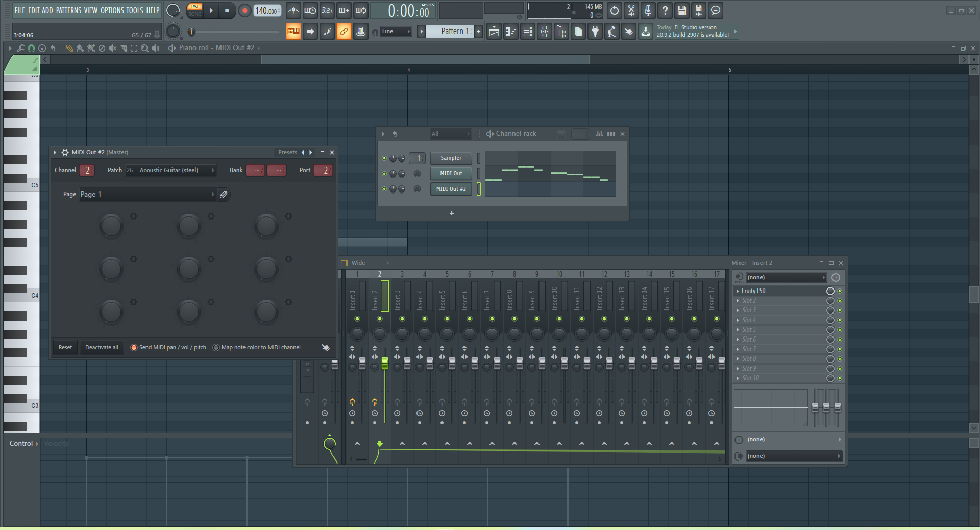The image size is (980, 530).
Task: Open the Channel rack filter dropdown All
Action: tap(450, 134)
